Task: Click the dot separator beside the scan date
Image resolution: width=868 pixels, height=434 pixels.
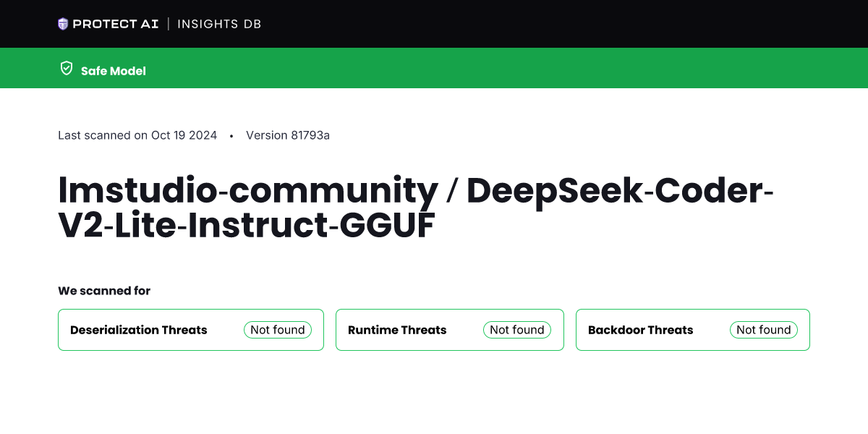Action: (231, 136)
